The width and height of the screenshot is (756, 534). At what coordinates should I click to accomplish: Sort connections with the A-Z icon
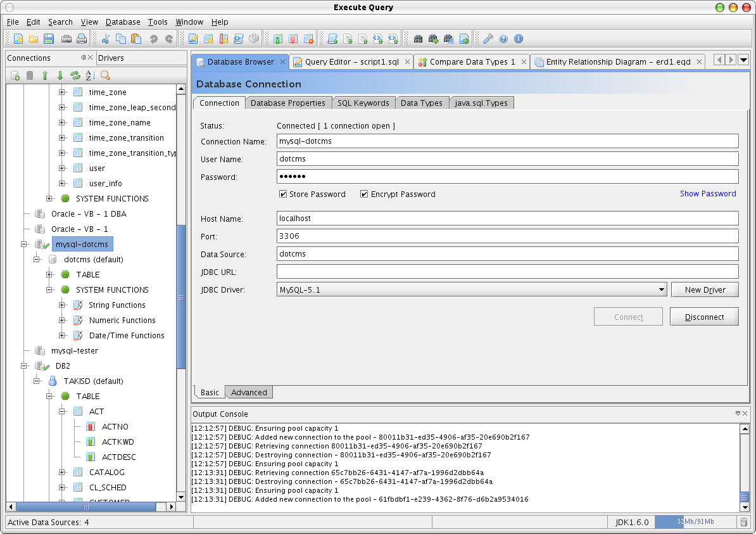[x=90, y=75]
